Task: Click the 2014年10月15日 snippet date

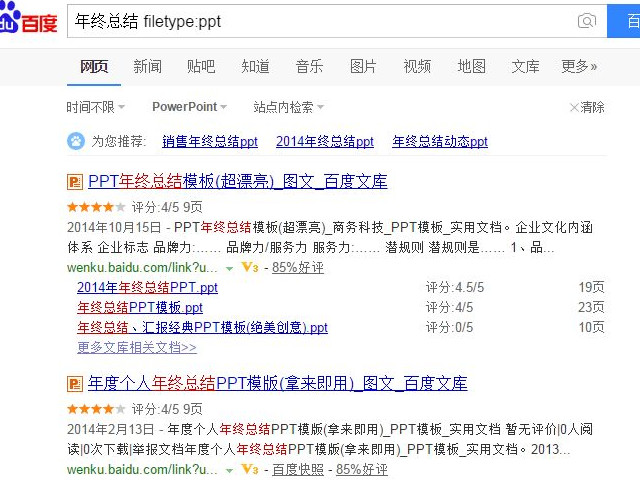Action: coord(114,227)
